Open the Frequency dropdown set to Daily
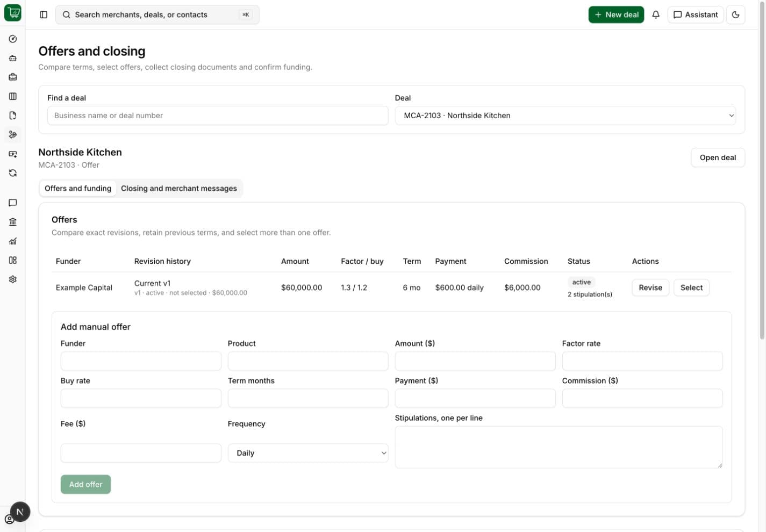Screen dimensions: 766x532 (307, 453)
